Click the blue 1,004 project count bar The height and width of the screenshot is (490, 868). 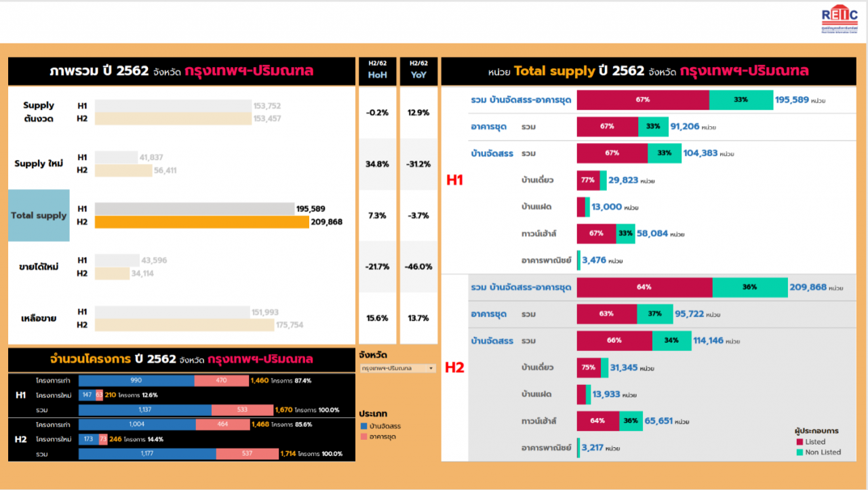point(137,424)
